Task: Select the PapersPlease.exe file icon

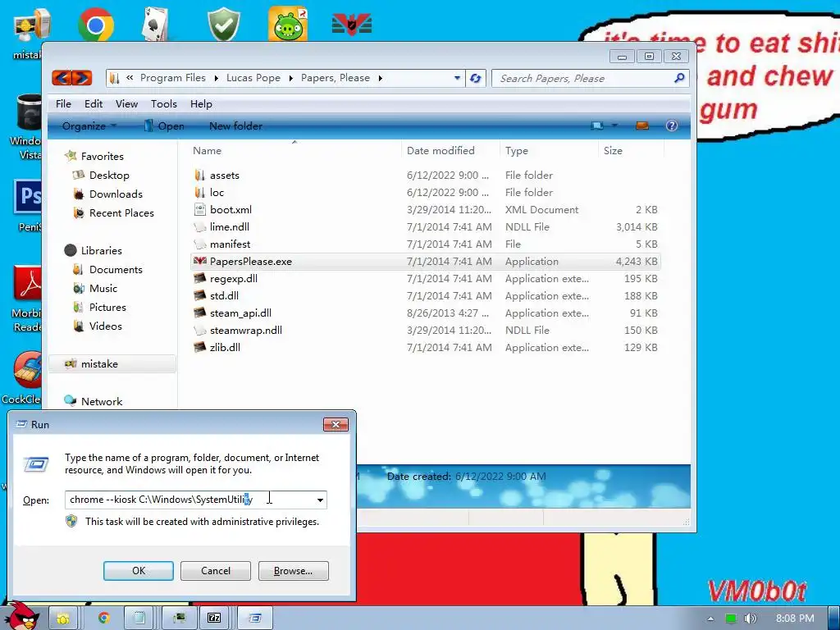Action: click(x=200, y=262)
